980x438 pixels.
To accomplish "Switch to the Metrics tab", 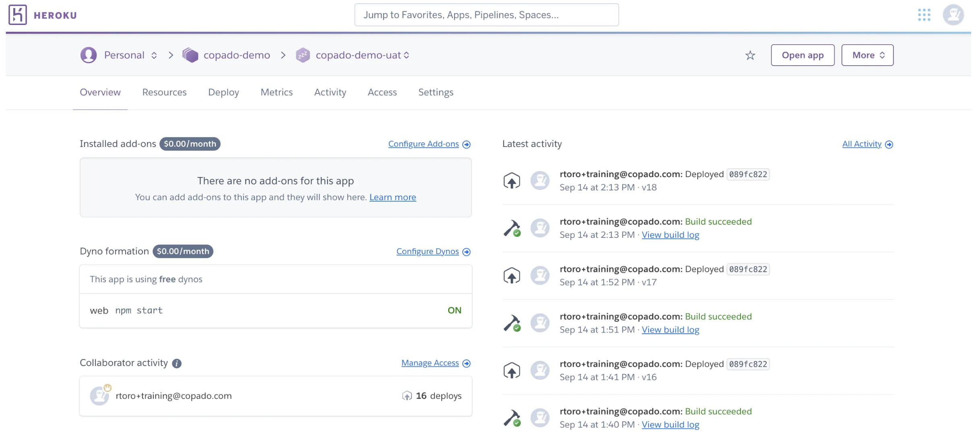I will (276, 92).
